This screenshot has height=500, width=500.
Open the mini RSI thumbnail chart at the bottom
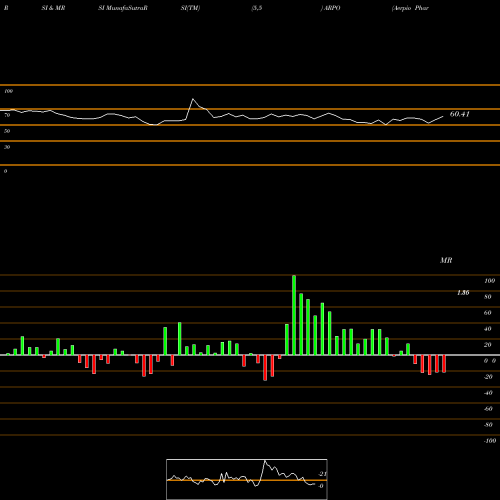click(247, 479)
